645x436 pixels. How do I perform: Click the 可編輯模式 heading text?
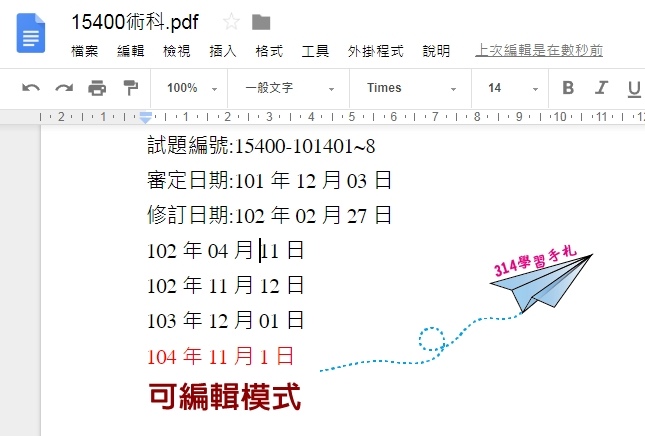pos(225,397)
